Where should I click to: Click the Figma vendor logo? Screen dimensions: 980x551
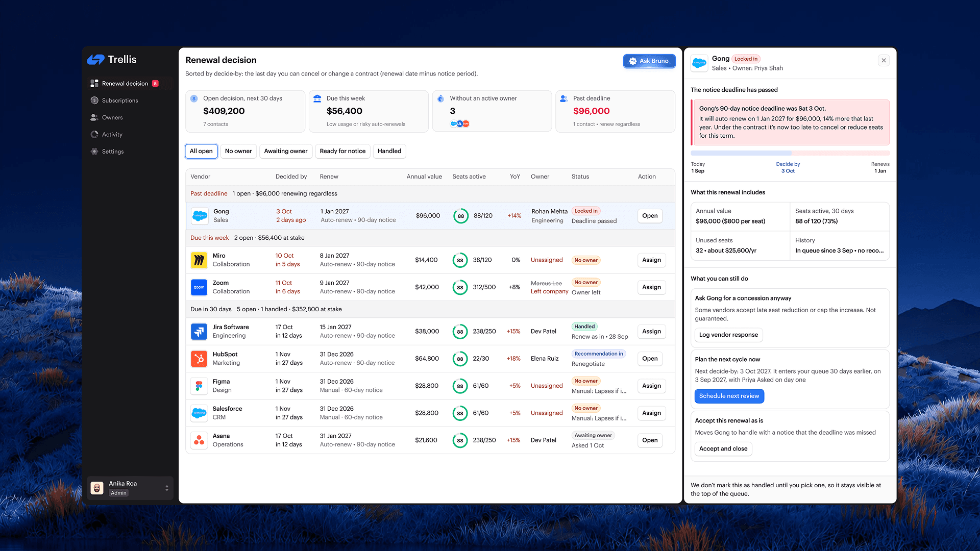tap(199, 386)
